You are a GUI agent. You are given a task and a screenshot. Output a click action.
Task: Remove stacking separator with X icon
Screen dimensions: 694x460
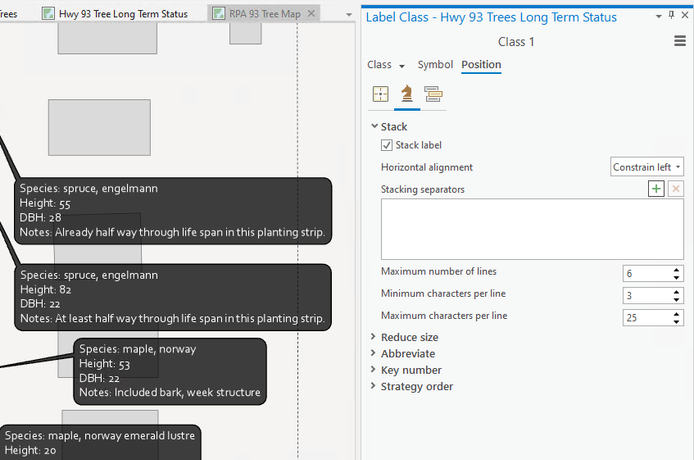(676, 189)
